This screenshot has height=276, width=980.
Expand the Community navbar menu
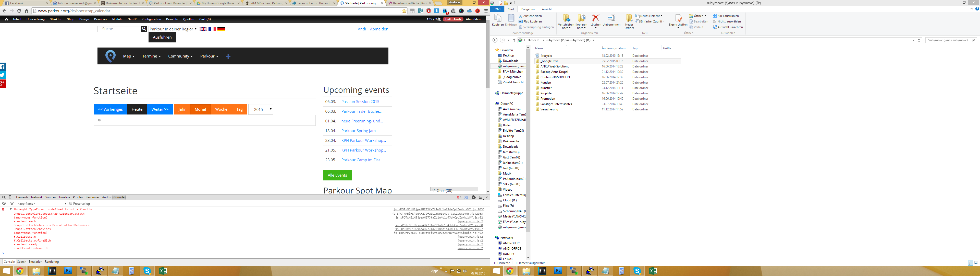tap(180, 56)
